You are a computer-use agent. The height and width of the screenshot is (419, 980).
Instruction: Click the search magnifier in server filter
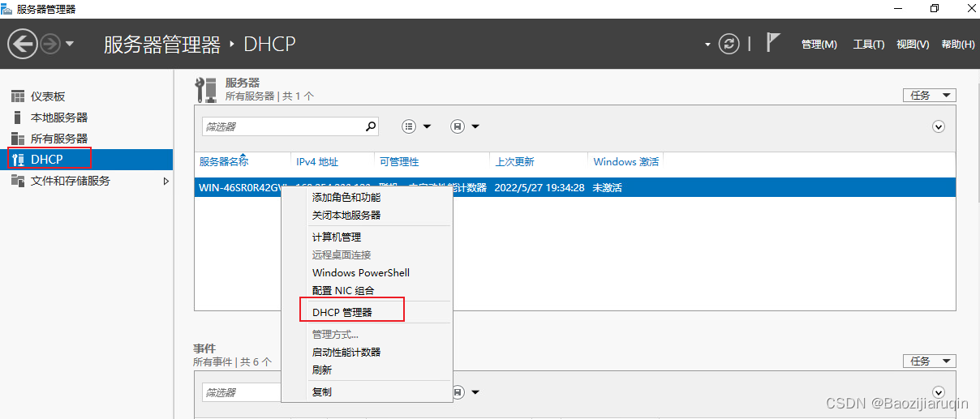pos(371,126)
